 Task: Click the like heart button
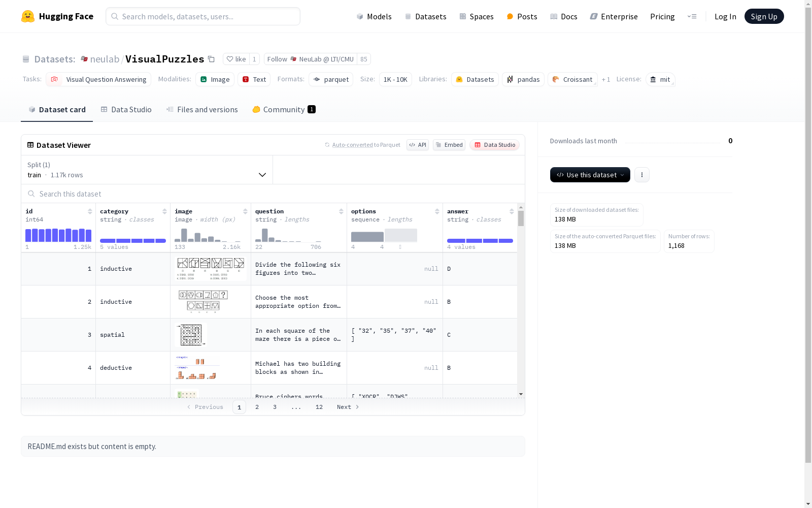click(x=236, y=59)
